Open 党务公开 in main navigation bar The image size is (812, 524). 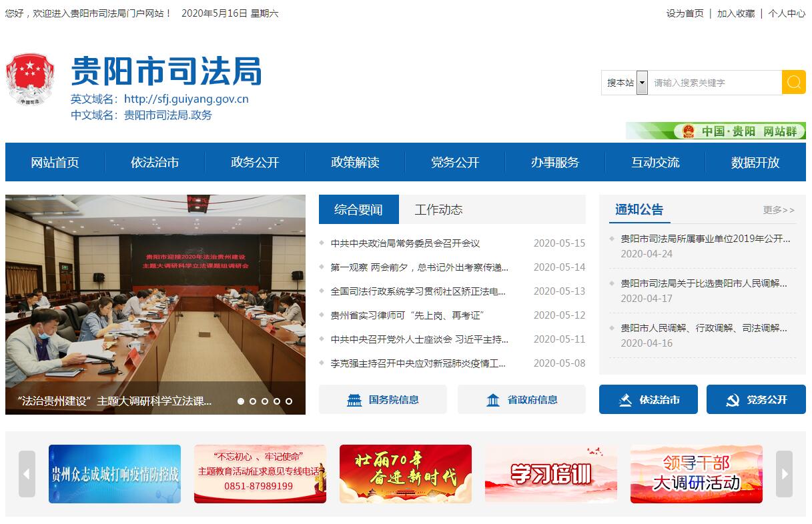pos(455,162)
